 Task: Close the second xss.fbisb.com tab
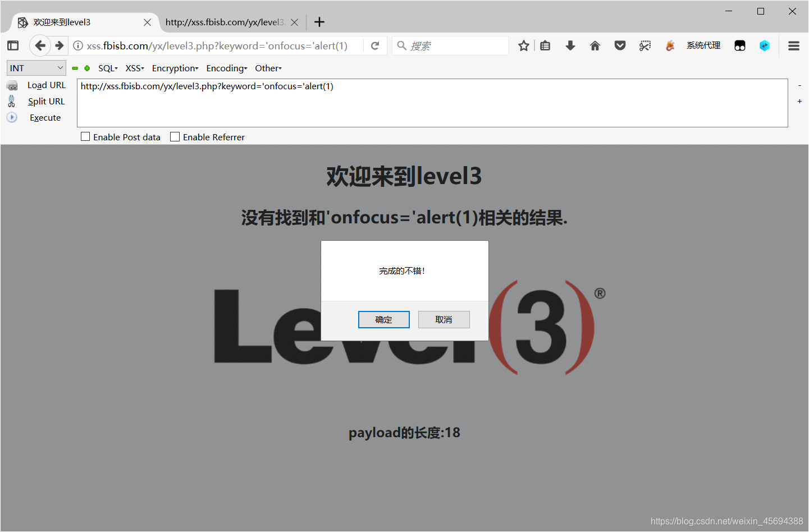[294, 22]
